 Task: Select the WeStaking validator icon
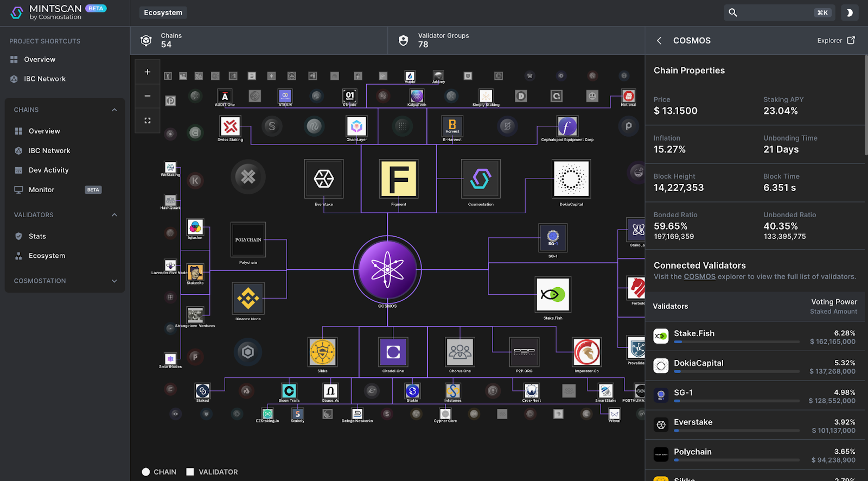(x=170, y=167)
